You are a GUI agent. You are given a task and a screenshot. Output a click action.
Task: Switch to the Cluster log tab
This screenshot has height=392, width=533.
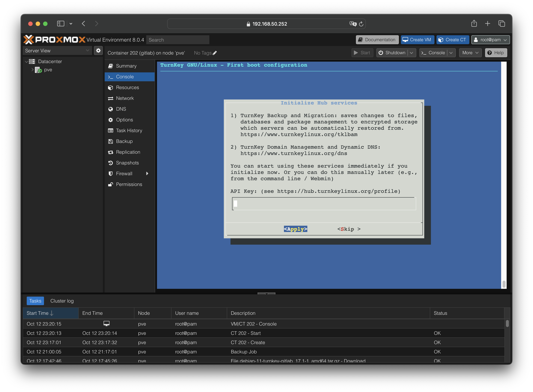(62, 301)
